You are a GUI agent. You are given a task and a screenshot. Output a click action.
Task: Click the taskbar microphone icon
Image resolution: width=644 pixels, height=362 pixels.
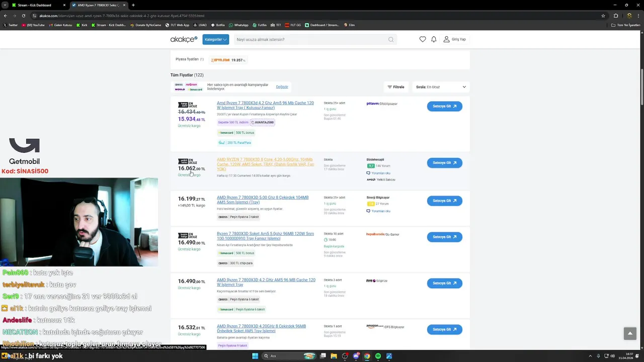pos(598,356)
